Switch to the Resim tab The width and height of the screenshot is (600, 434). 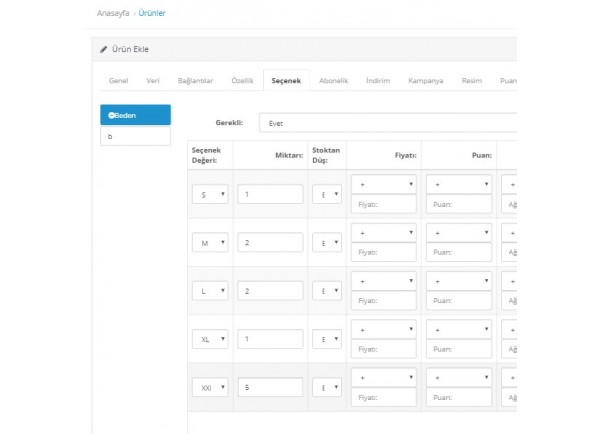click(x=472, y=81)
